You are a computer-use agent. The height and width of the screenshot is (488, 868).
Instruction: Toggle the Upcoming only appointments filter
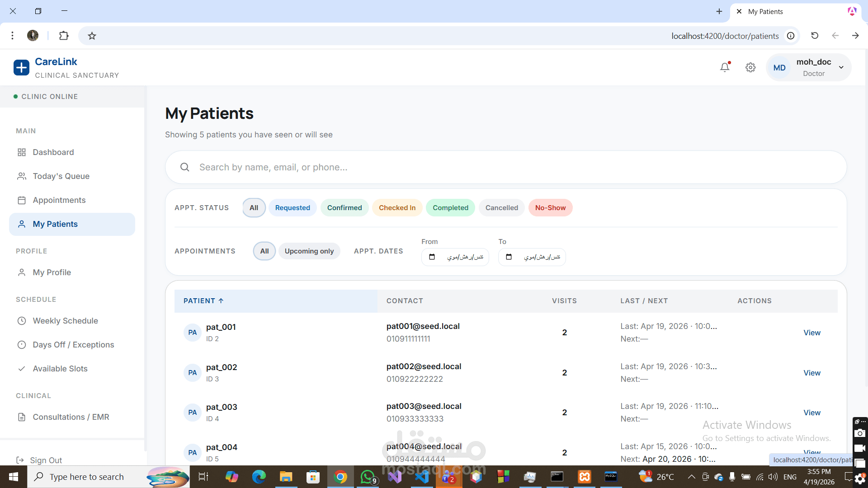(x=309, y=251)
